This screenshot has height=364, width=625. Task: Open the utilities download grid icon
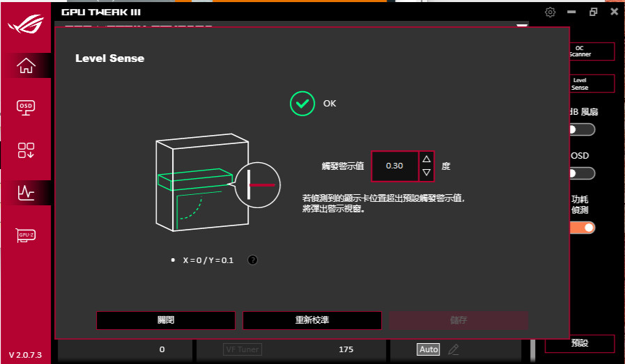click(26, 150)
